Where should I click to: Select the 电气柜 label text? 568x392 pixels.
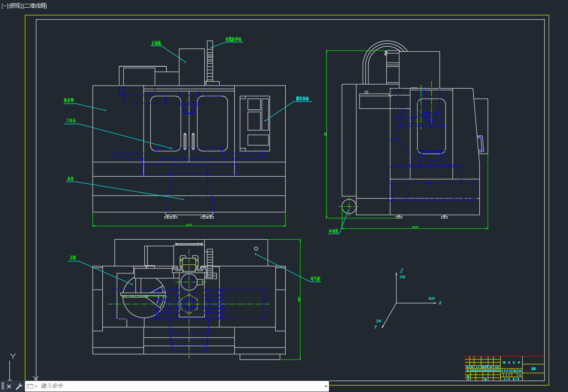coord(315,279)
